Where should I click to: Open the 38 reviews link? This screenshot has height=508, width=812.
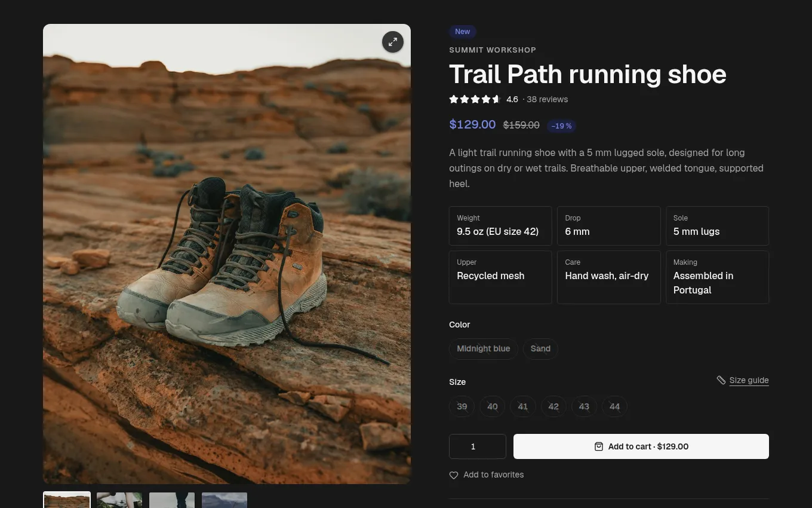547,99
